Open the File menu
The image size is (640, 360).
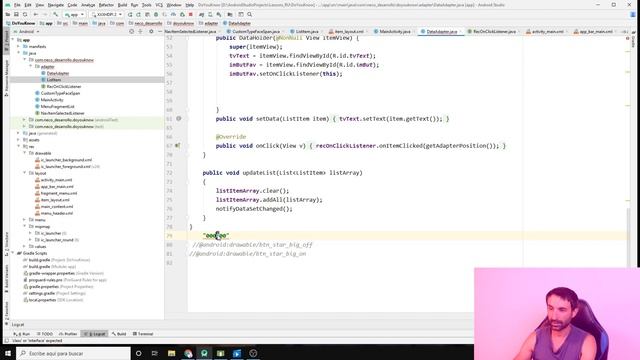(x=17, y=5)
